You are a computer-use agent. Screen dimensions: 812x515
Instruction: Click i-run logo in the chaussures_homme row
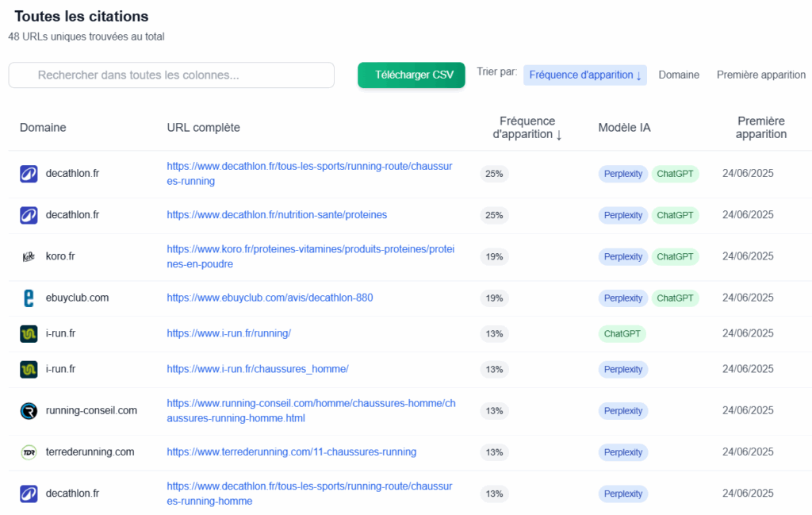(29, 370)
